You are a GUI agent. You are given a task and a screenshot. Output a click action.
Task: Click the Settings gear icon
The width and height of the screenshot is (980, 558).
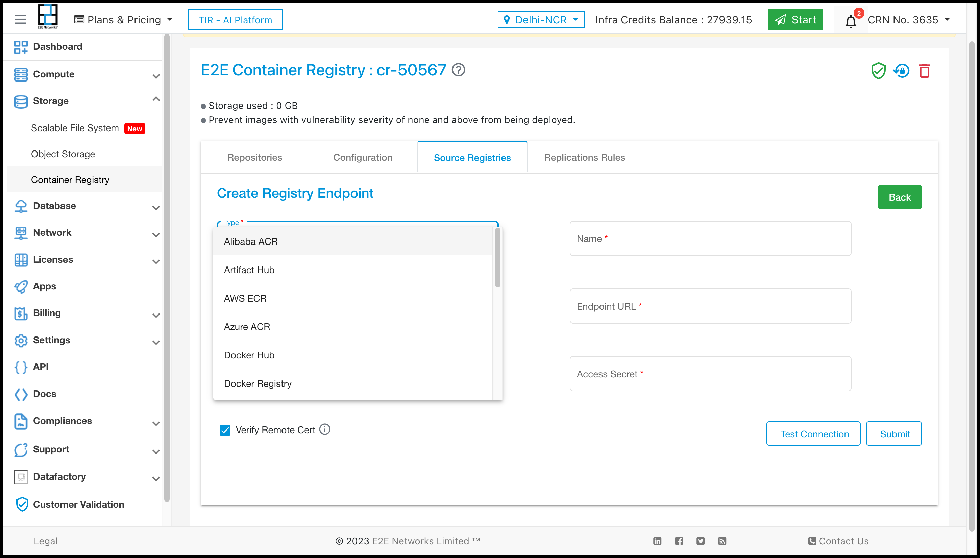pos(21,340)
